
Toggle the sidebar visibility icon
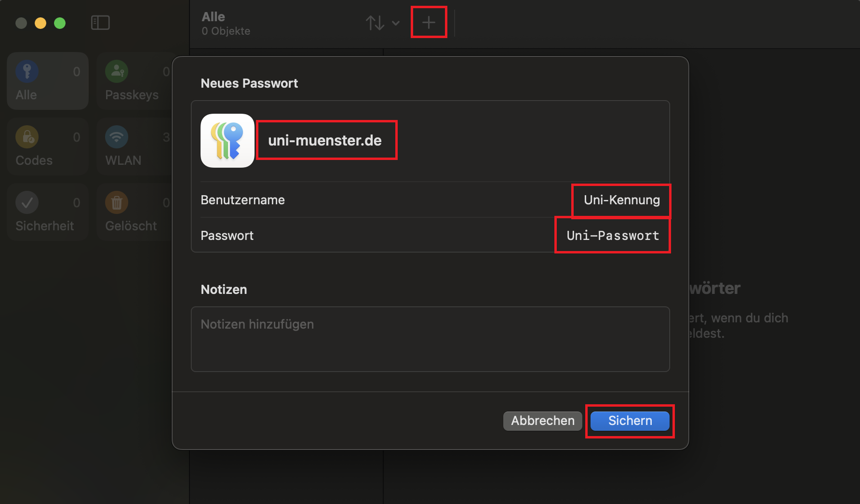coord(100,23)
